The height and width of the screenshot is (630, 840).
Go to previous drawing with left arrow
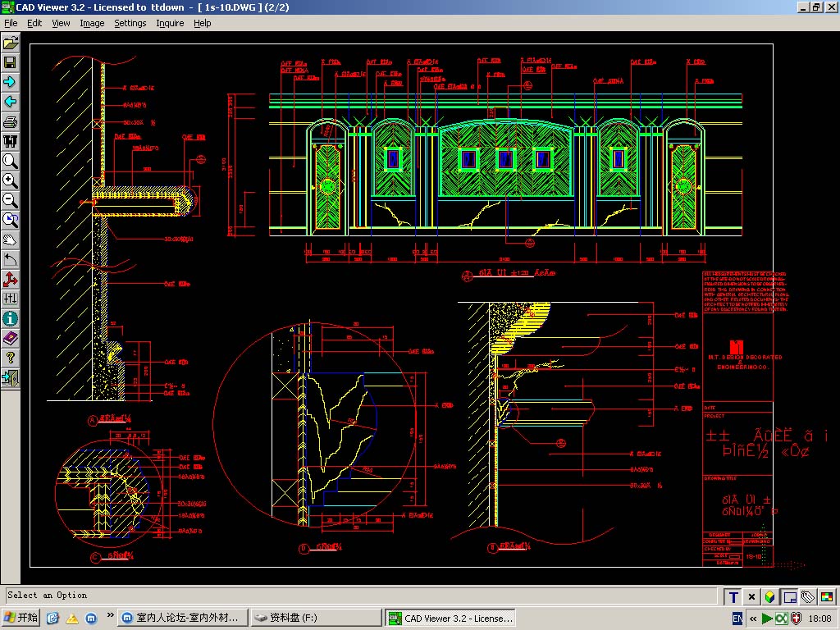point(11,102)
